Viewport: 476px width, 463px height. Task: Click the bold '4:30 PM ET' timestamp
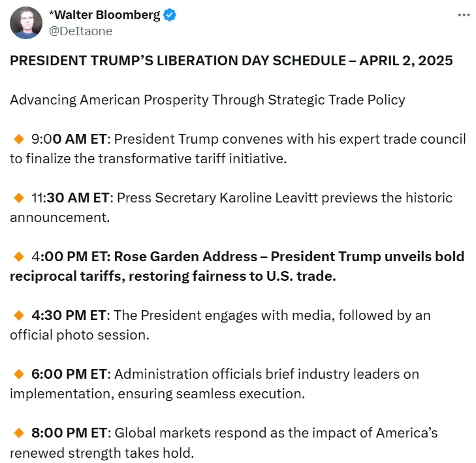pyautogui.click(x=69, y=315)
